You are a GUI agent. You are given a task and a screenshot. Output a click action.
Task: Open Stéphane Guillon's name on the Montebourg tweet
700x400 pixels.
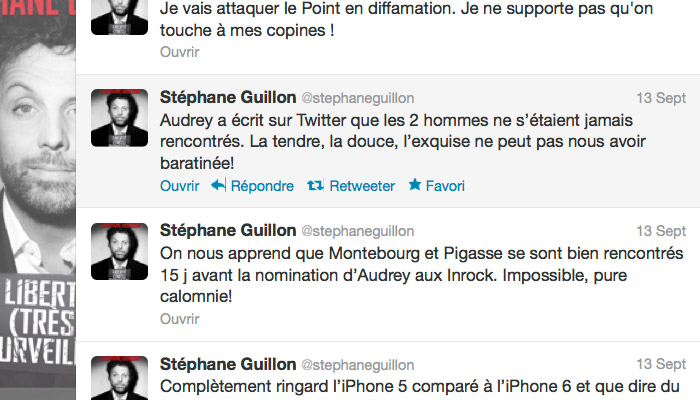point(228,231)
